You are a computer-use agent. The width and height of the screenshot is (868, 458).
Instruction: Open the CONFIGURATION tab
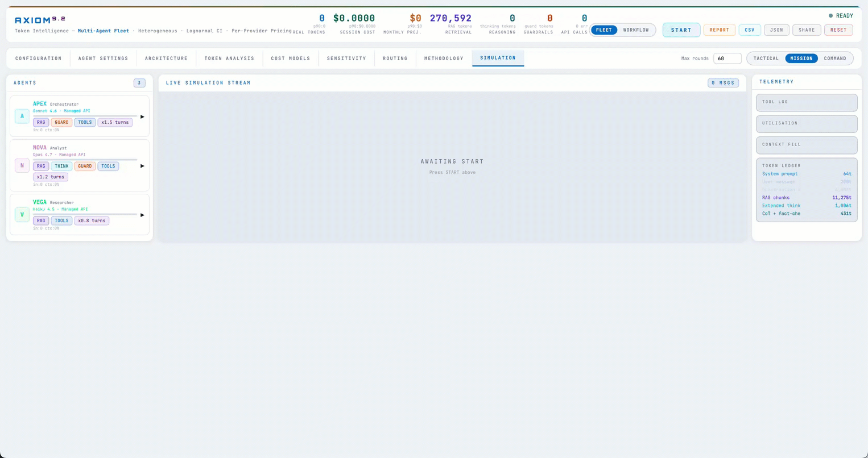39,59
